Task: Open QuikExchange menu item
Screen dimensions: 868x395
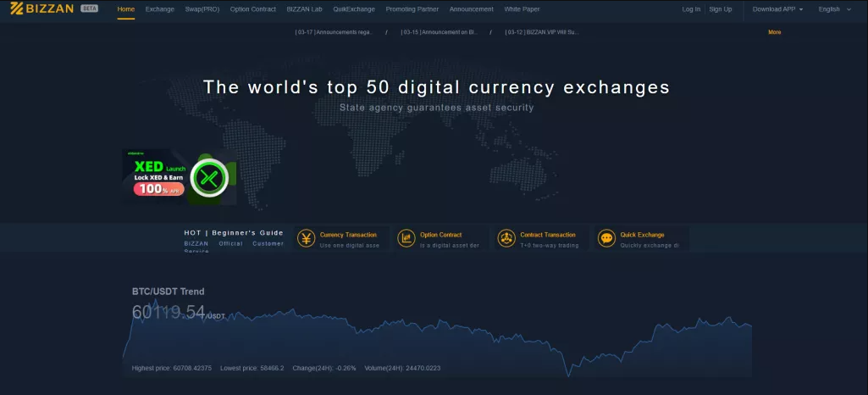Action: coord(354,9)
